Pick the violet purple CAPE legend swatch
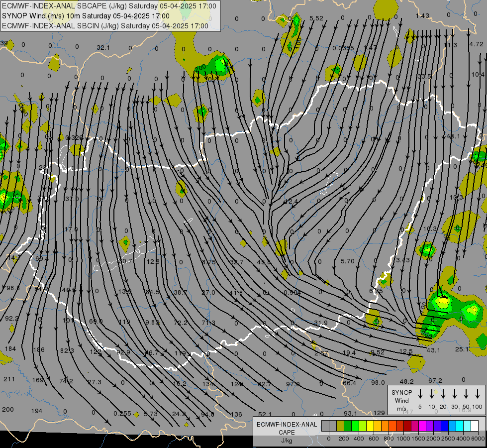487x448 pixels. [429, 426]
